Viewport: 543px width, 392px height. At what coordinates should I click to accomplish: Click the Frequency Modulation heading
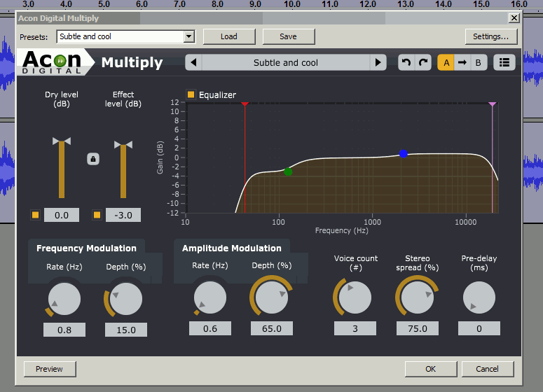(87, 248)
